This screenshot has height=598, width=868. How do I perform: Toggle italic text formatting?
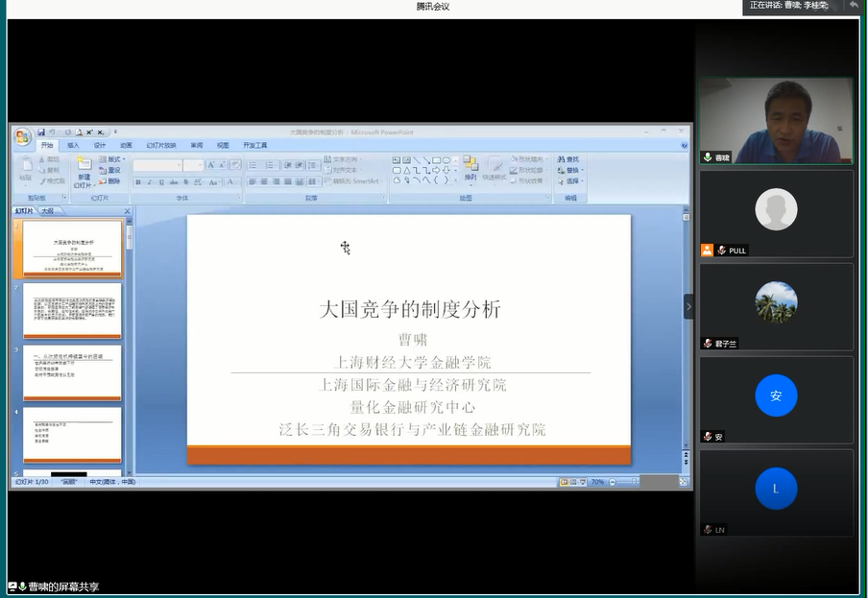[x=150, y=182]
